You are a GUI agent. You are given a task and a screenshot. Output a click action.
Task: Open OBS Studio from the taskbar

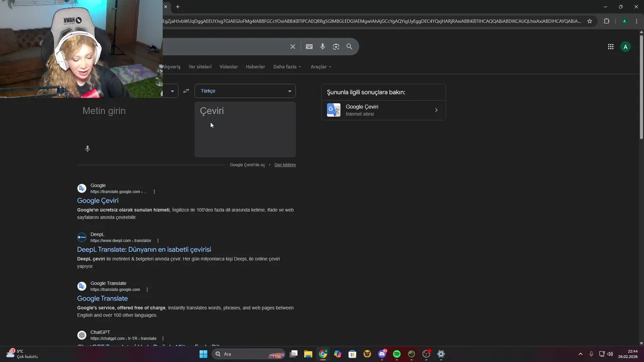[x=426, y=354]
